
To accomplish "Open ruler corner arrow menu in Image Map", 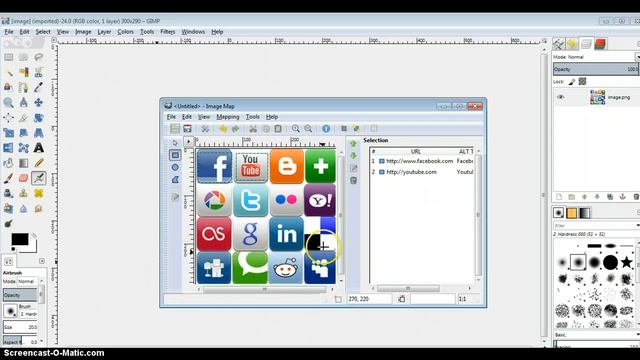I will 189,142.
